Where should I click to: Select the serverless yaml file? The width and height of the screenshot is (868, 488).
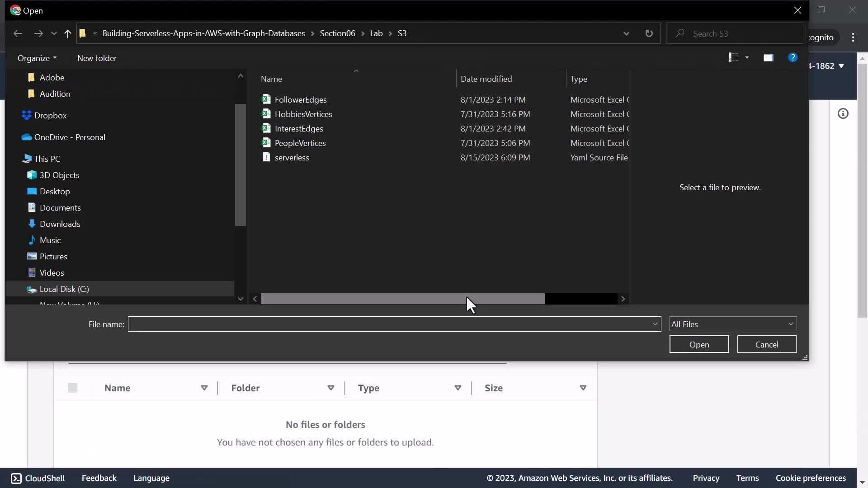pos(292,157)
